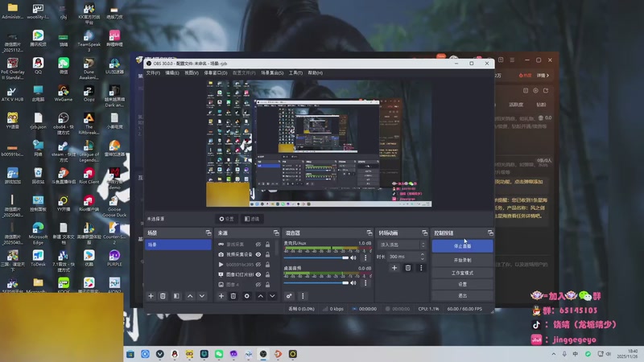The height and width of the screenshot is (362, 644).
Task: Add a new scene with the plus icon
Action: click(151, 296)
